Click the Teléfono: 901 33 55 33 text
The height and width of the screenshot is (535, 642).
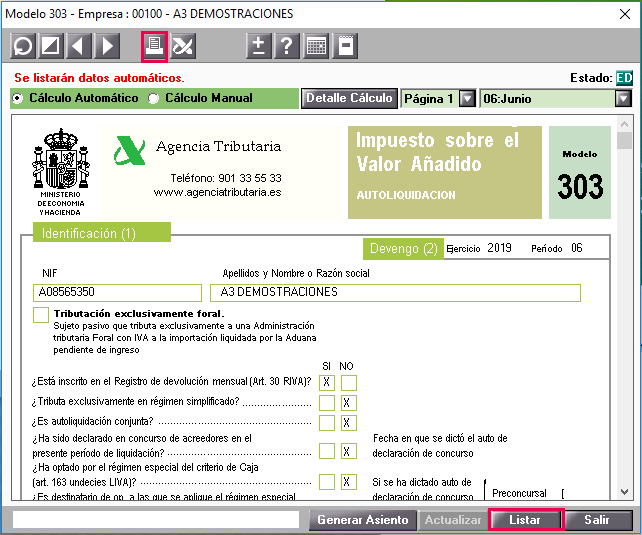pyautogui.click(x=226, y=178)
